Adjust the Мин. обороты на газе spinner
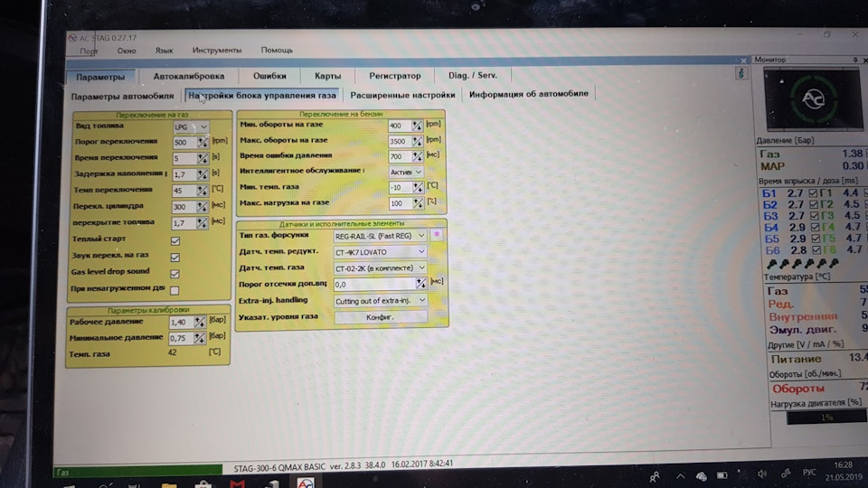This screenshot has width=868, height=488. 417,126
